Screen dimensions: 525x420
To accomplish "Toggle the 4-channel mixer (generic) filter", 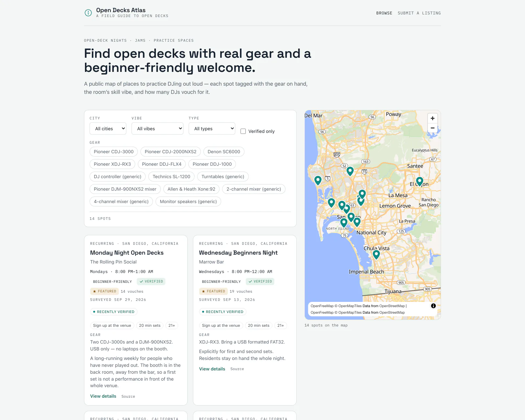I will coord(121,201).
